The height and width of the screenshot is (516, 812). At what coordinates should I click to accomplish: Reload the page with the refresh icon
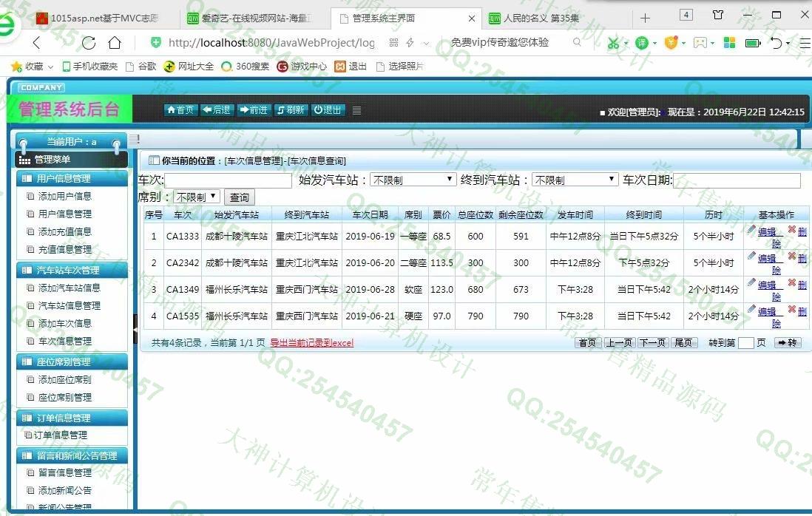pyautogui.click(x=89, y=43)
